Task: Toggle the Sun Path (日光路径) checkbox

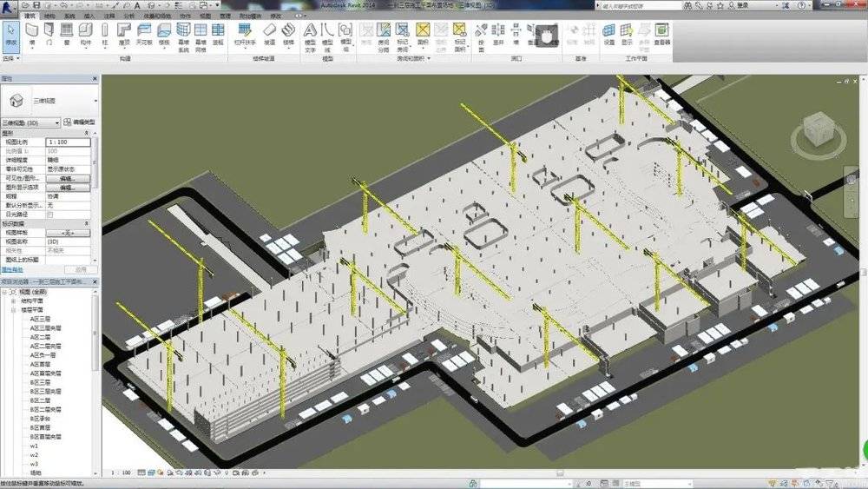Action: [x=49, y=215]
